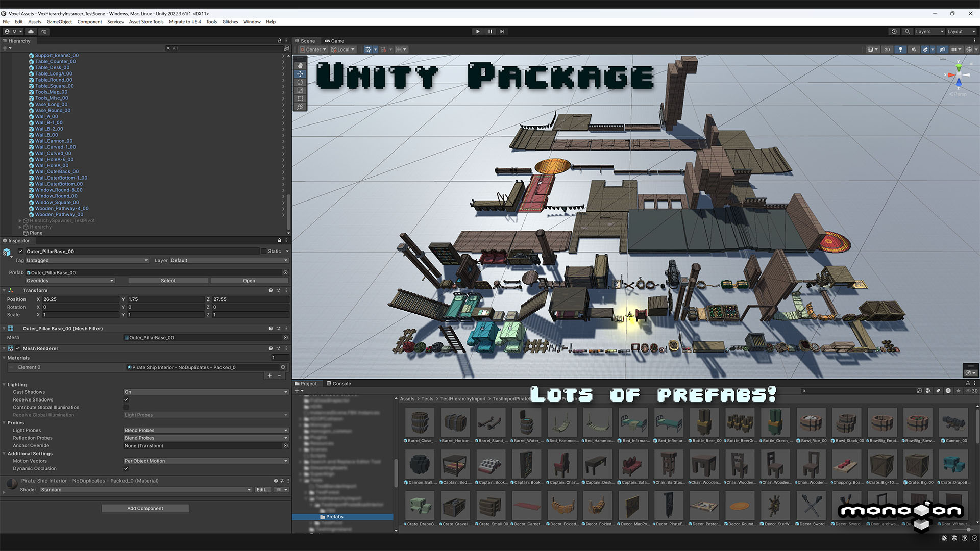Viewport: 980px width, 551px height.
Task: Open the Local rotation dropdown
Action: point(343,49)
